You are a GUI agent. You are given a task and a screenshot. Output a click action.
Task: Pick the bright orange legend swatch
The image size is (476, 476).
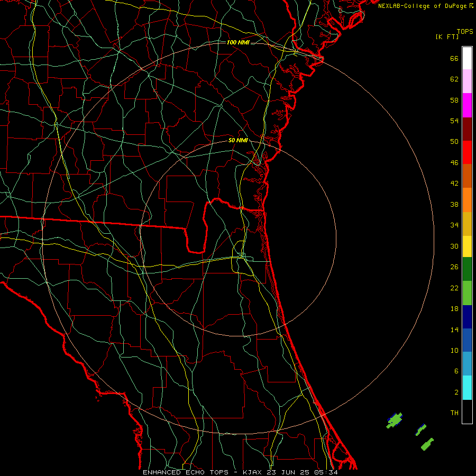[x=467, y=200]
